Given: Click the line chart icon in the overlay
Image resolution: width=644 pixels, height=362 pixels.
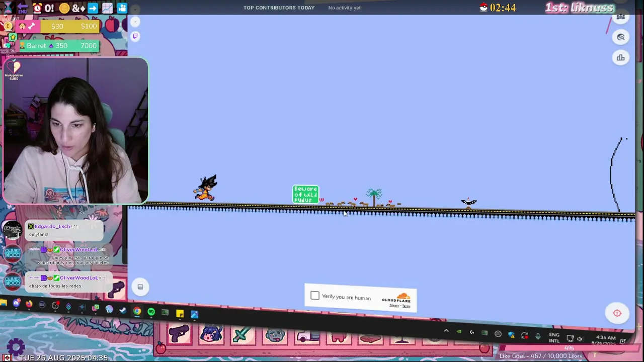Looking at the screenshot, I should (x=107, y=8).
